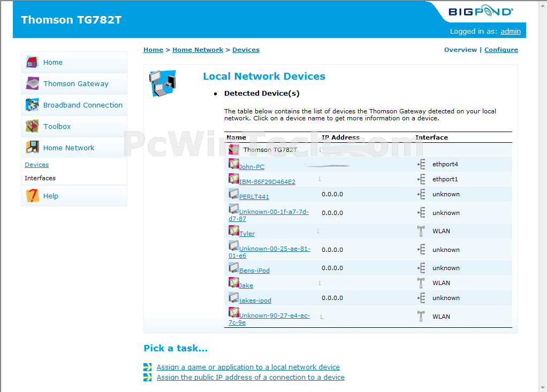
Task: Open the Unknown-00-1f-a7-7d-d7-87 device link
Action: point(269,215)
